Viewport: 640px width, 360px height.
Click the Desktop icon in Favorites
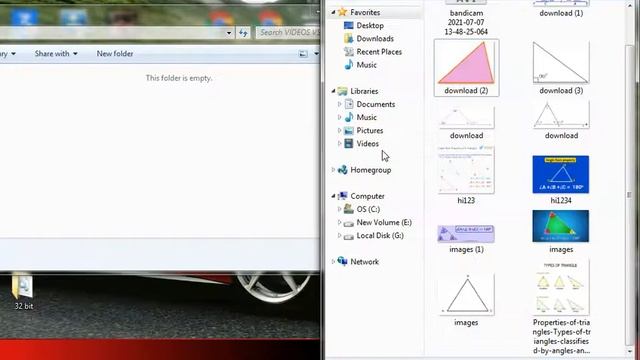349,25
